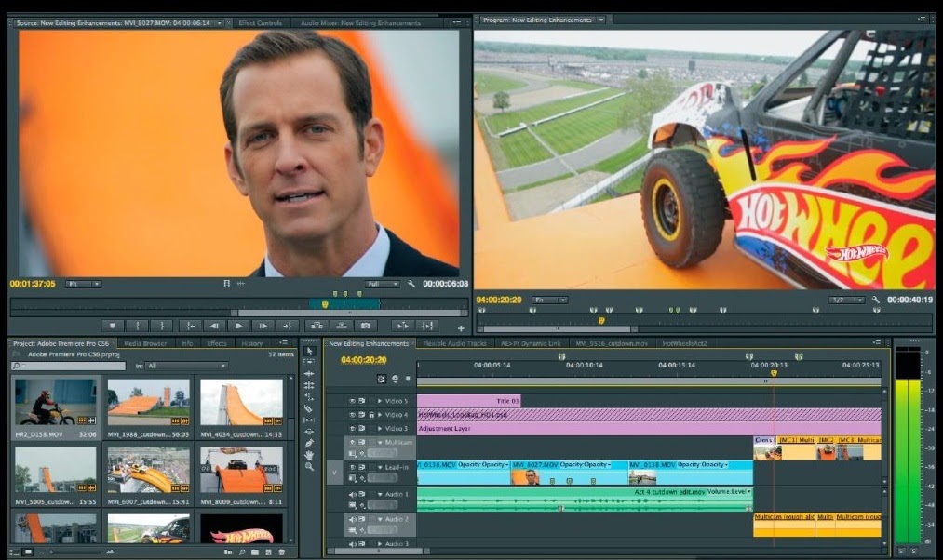Open Program monitor settings wrench
943x560 pixels.
point(876,300)
